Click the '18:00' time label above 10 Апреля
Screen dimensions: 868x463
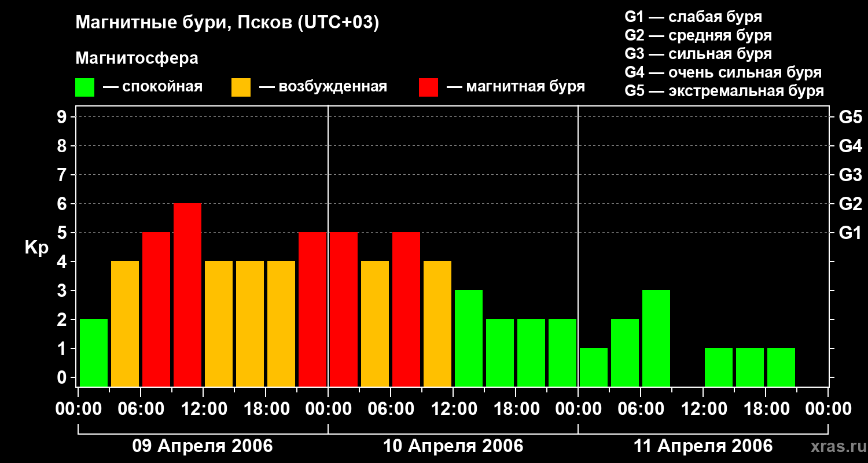[516, 409]
